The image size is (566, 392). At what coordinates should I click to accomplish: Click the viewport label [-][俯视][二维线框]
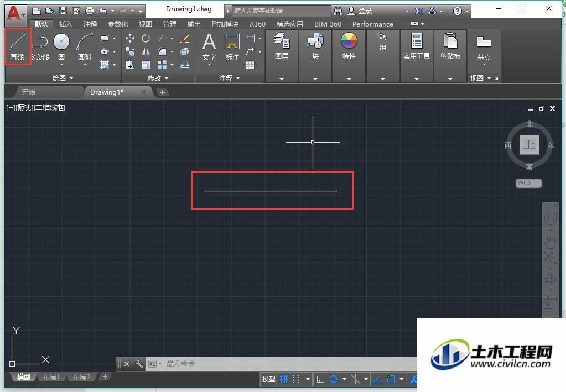coord(36,107)
